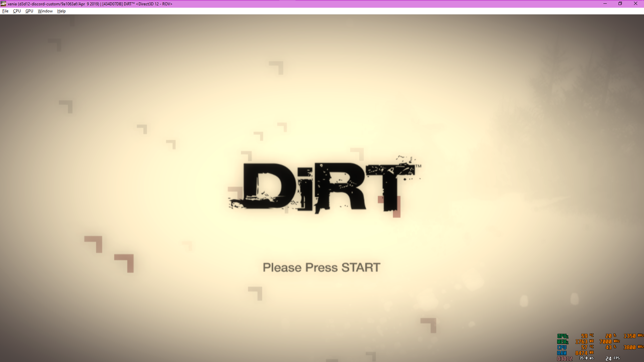644x362 pixels.
Task: Click the xenia app icon in title bar
Action: click(x=3, y=4)
